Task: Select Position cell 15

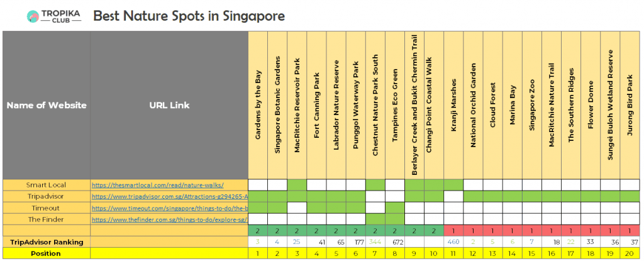Action: [x=532, y=253]
